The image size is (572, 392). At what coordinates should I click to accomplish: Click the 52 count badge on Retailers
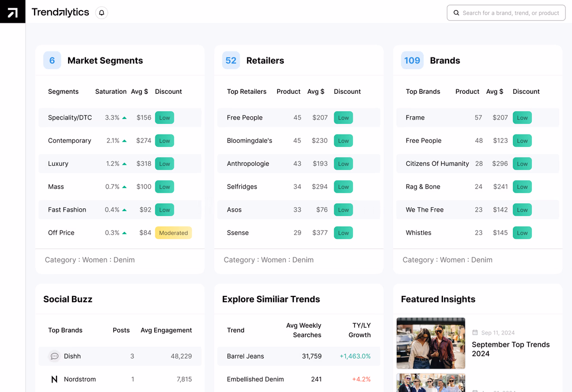pyautogui.click(x=231, y=60)
